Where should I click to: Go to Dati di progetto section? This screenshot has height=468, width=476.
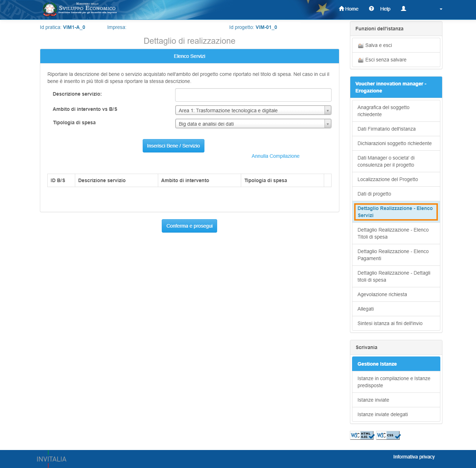click(374, 194)
